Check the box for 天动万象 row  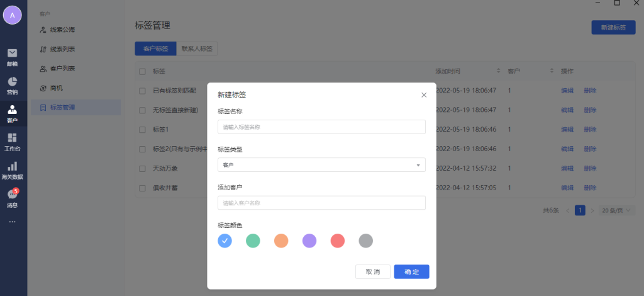[142, 168]
